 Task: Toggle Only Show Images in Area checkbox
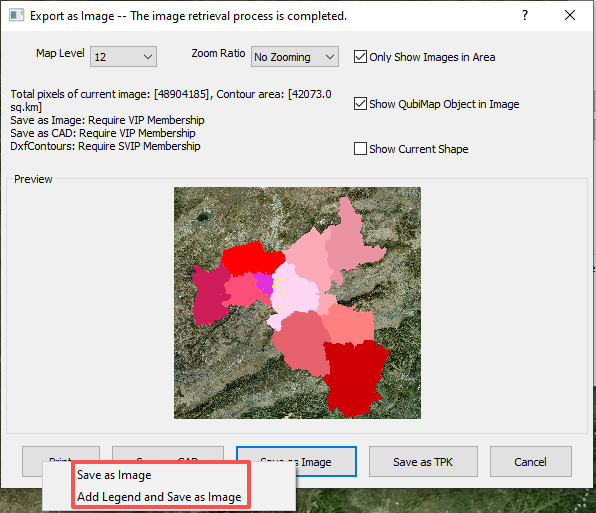point(360,57)
